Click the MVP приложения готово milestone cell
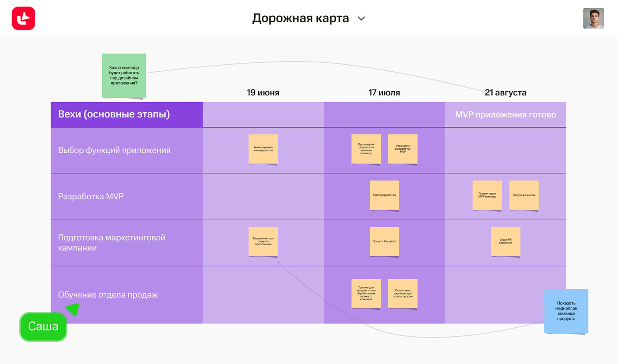The height and width of the screenshot is (364, 617). 505,115
